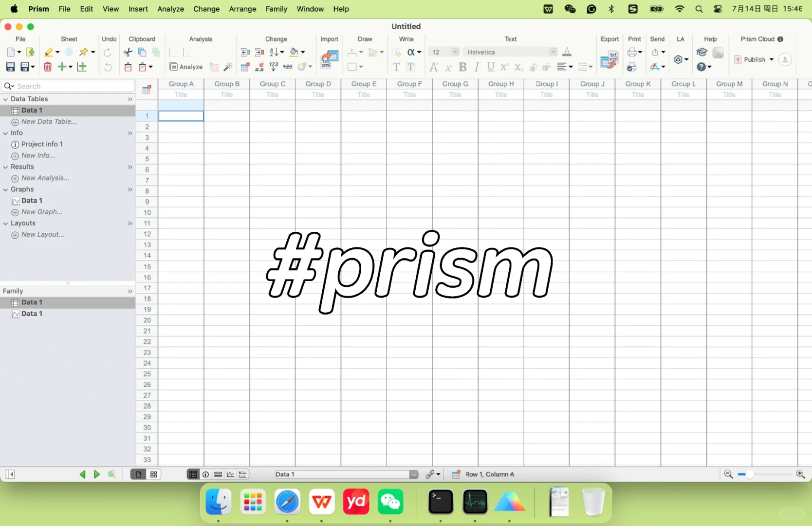Click the table format icon above row numbers
This screenshot has width=812, height=526.
[147, 89]
